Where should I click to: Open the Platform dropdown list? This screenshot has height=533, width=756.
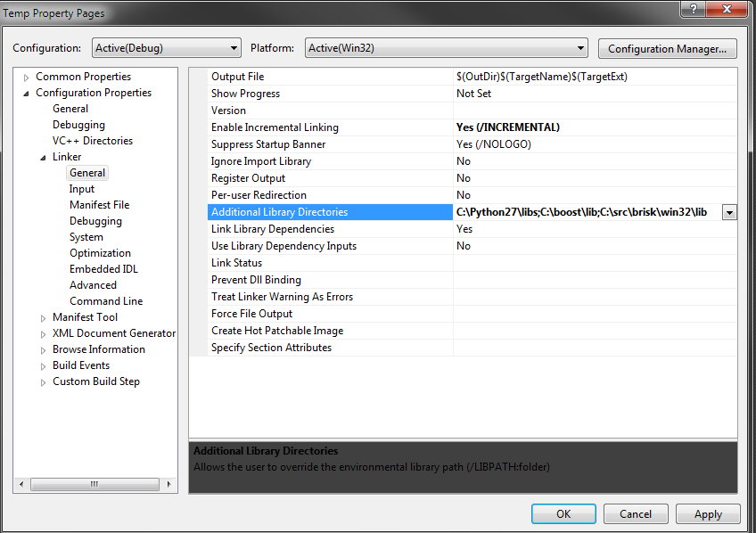pos(580,48)
